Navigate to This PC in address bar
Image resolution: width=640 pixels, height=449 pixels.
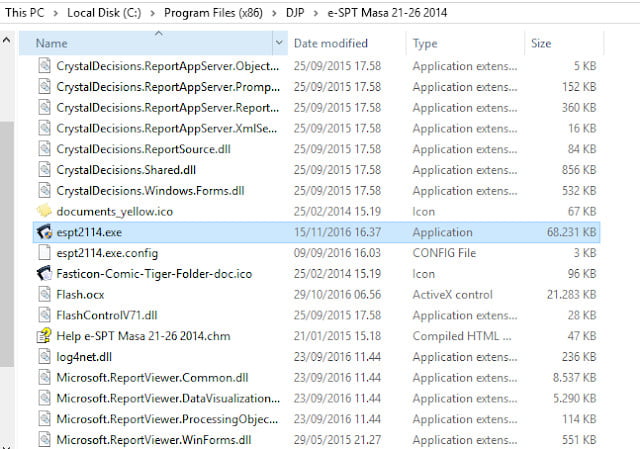pos(24,13)
